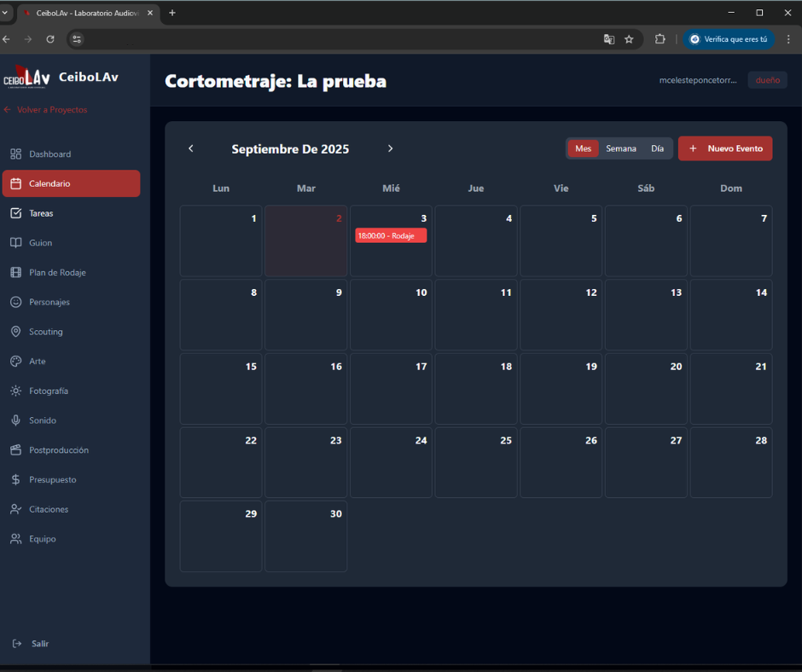Select the Personajes smiley icon
The height and width of the screenshot is (672, 802).
click(15, 302)
